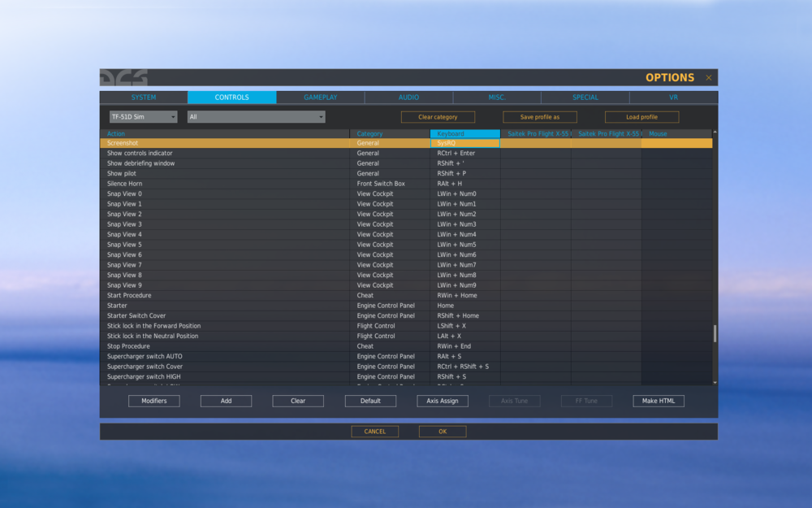Switch to the VR tab
This screenshot has height=508, width=812.
673,96
